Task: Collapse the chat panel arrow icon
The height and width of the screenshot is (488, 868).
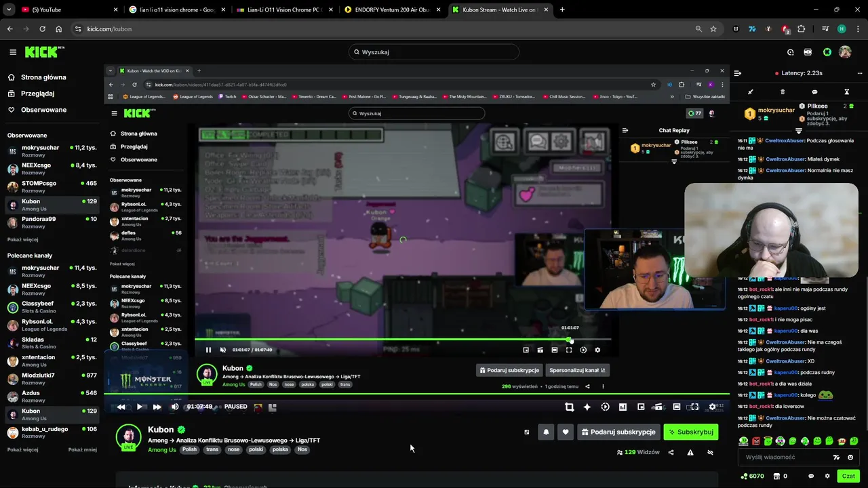Action: (x=738, y=73)
